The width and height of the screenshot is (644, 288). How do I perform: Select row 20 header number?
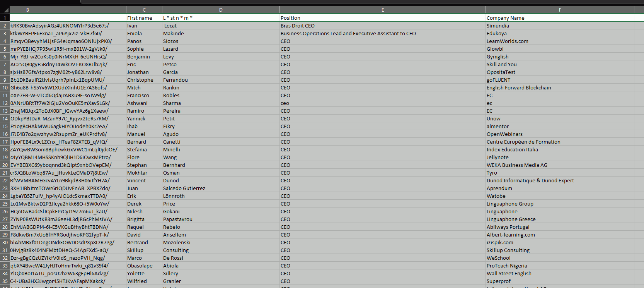coord(5,165)
